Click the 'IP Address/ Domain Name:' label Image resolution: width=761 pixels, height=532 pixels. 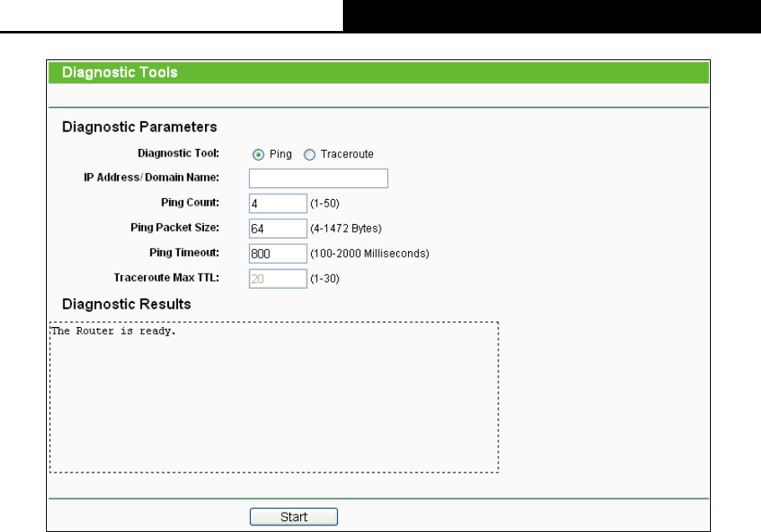pos(151,177)
